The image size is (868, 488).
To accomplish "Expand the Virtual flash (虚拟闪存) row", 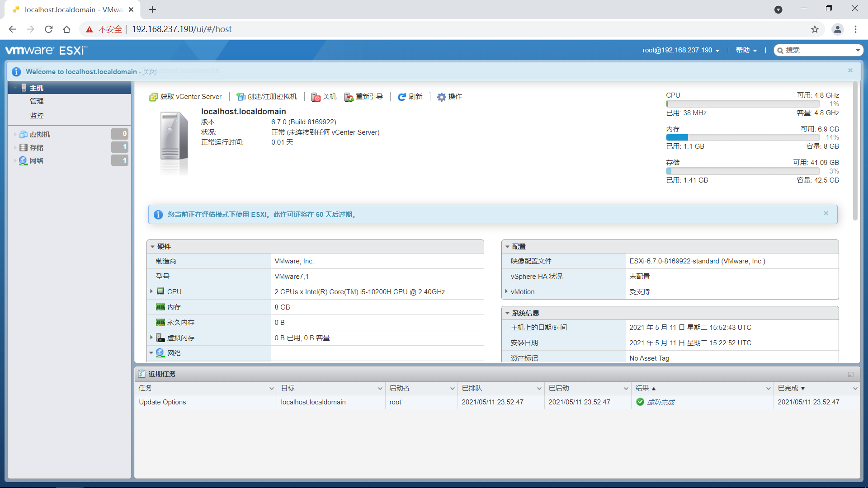I will pos(151,338).
